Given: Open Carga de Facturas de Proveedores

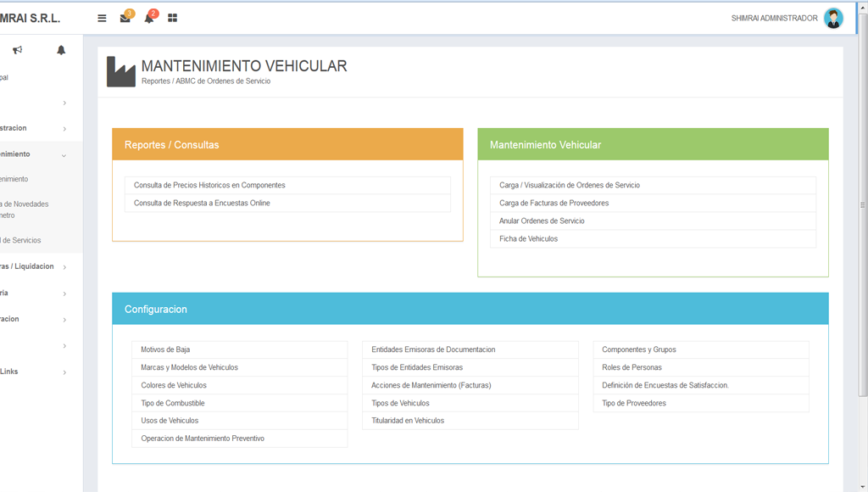Looking at the screenshot, I should [x=653, y=203].
